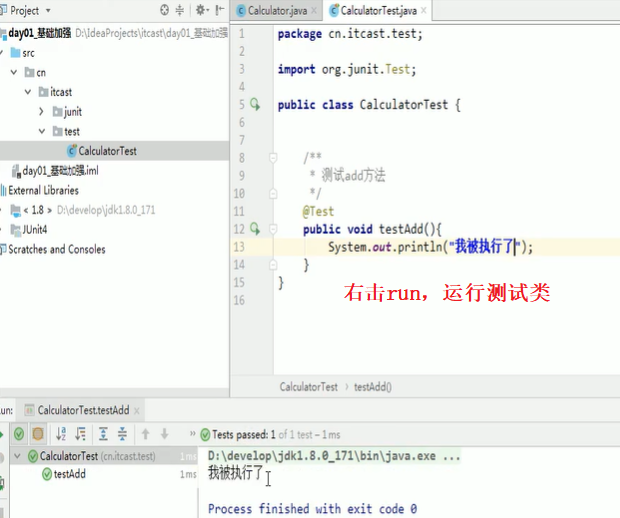Select the test package folder
The image size is (620, 518).
point(66,131)
